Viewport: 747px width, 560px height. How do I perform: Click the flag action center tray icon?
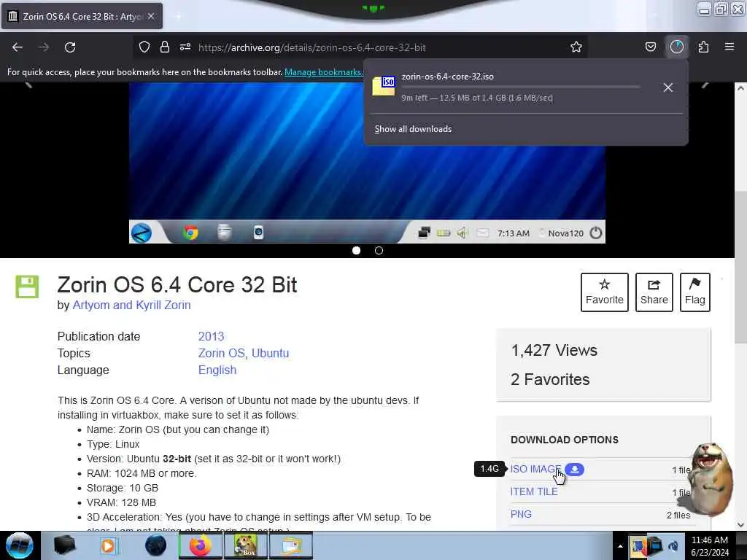(638, 546)
